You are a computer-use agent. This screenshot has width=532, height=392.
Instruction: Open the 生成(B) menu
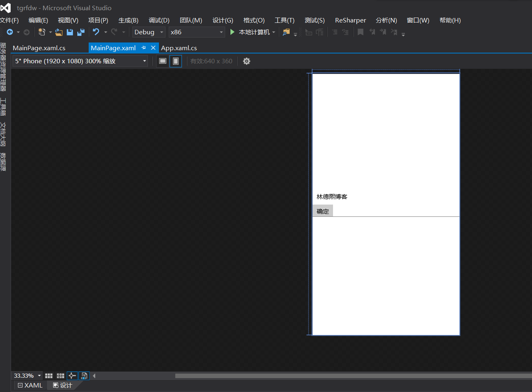click(128, 20)
